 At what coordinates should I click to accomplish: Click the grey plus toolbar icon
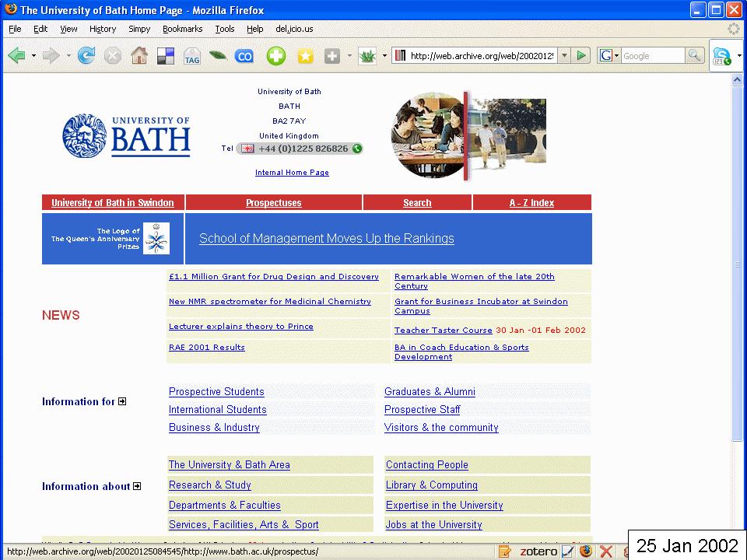(x=332, y=56)
